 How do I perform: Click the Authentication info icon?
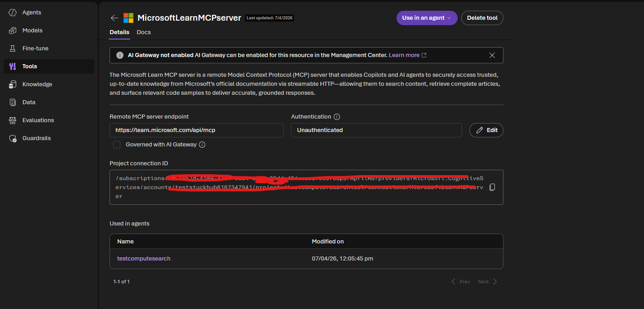(x=337, y=117)
